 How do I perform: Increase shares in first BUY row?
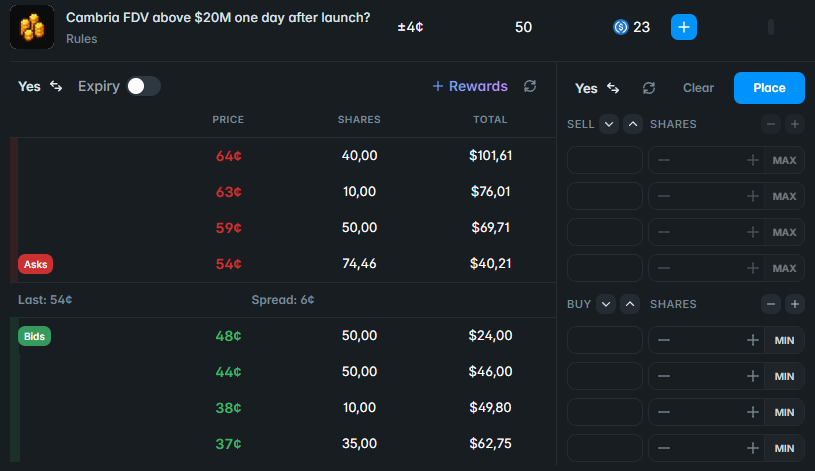coord(752,340)
